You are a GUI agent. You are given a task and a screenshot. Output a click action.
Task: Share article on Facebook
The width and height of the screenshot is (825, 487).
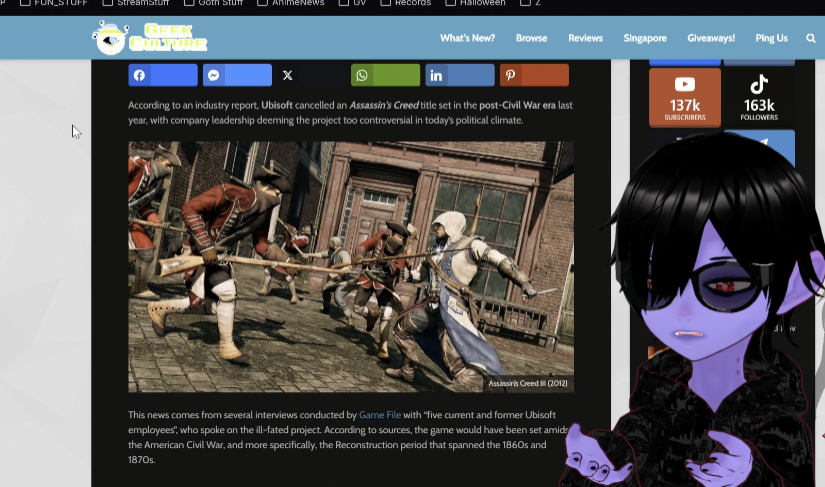[163, 75]
